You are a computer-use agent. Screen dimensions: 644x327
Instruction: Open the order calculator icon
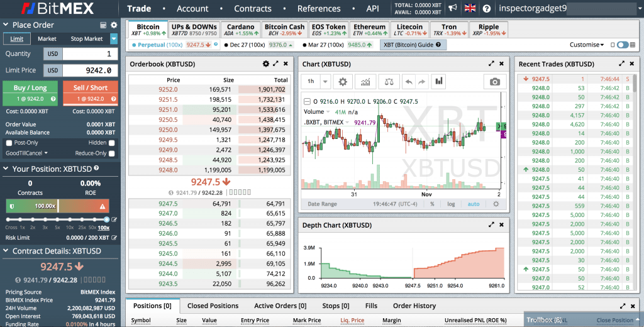103,25
